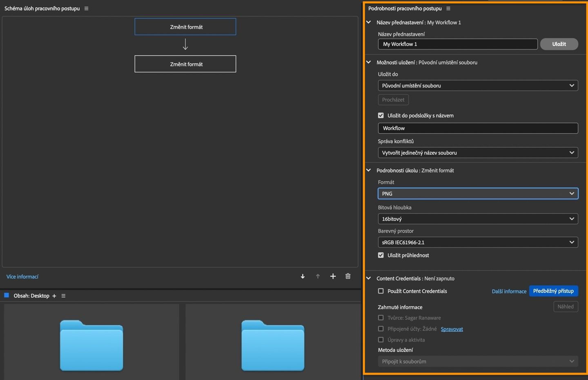The height and width of the screenshot is (380, 588).
Task: Check Tvůrce: Sagar Ranaware option
Action: [381, 317]
